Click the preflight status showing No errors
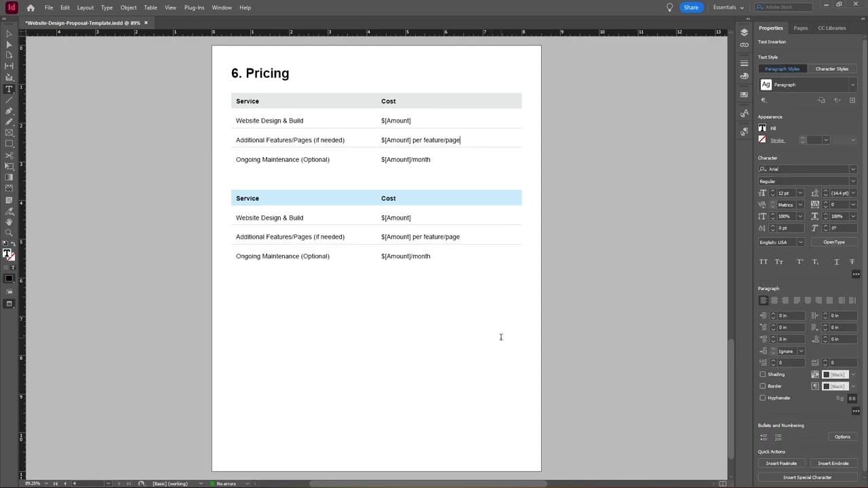 pos(227,484)
